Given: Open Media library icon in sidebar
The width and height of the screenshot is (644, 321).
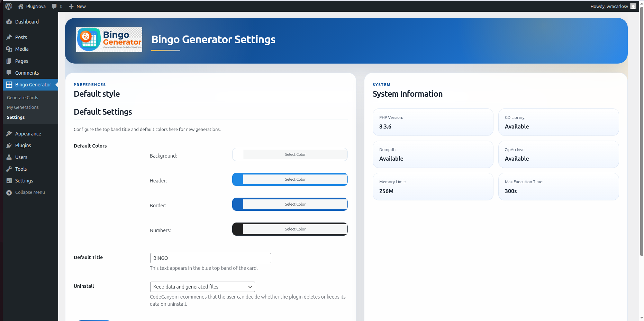Looking at the screenshot, I should [9, 49].
